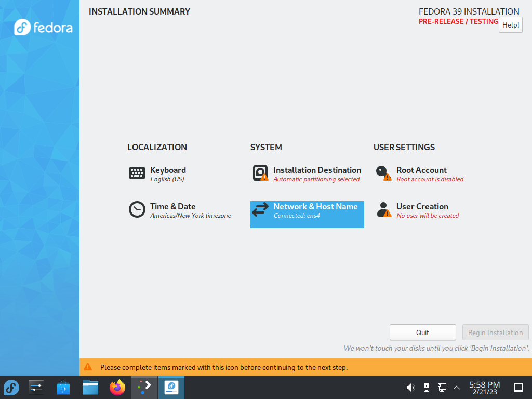The width and height of the screenshot is (532, 399).
Task: Open the Fedora application launcher in taskbar
Action: (11, 388)
